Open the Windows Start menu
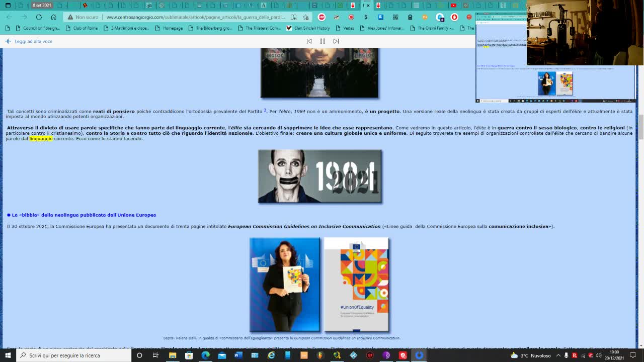644x362 pixels. point(8,355)
